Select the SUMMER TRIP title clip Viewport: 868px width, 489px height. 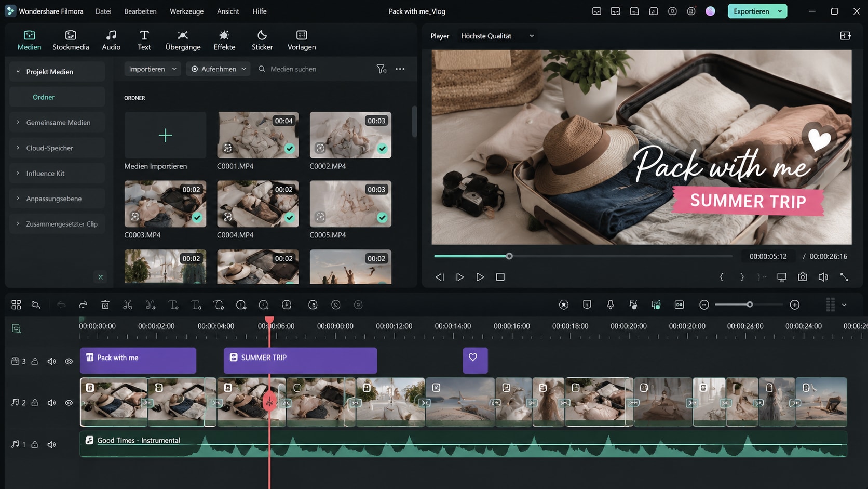point(300,360)
